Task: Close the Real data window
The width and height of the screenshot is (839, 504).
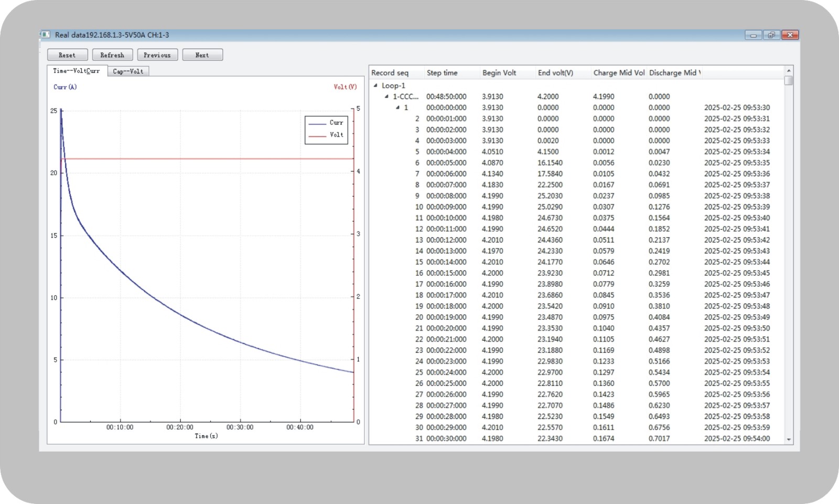Action: (790, 35)
